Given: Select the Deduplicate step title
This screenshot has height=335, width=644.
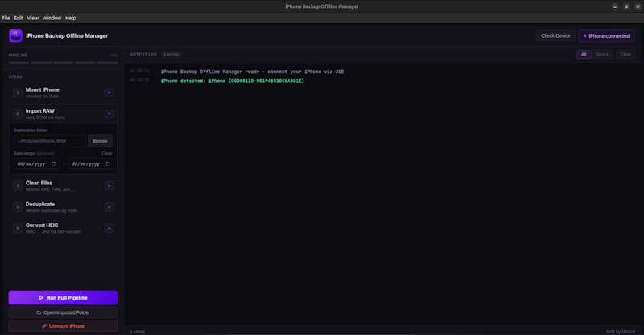Looking at the screenshot, I should coord(40,204).
